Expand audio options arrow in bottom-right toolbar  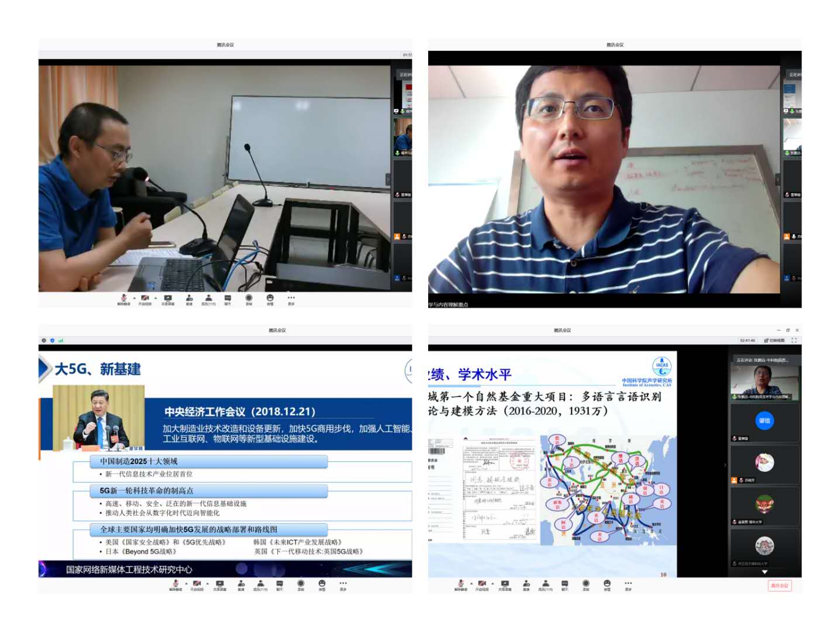coord(471,583)
